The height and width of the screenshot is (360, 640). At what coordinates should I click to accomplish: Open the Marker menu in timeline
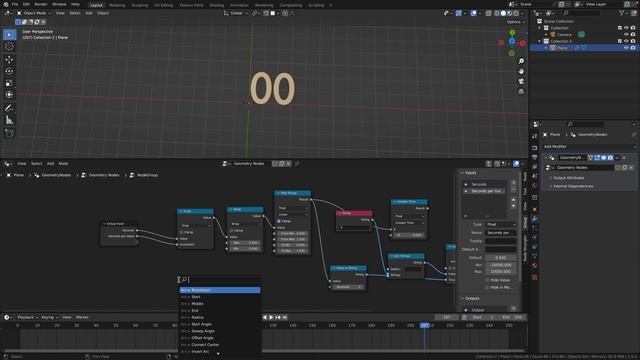pos(82,317)
